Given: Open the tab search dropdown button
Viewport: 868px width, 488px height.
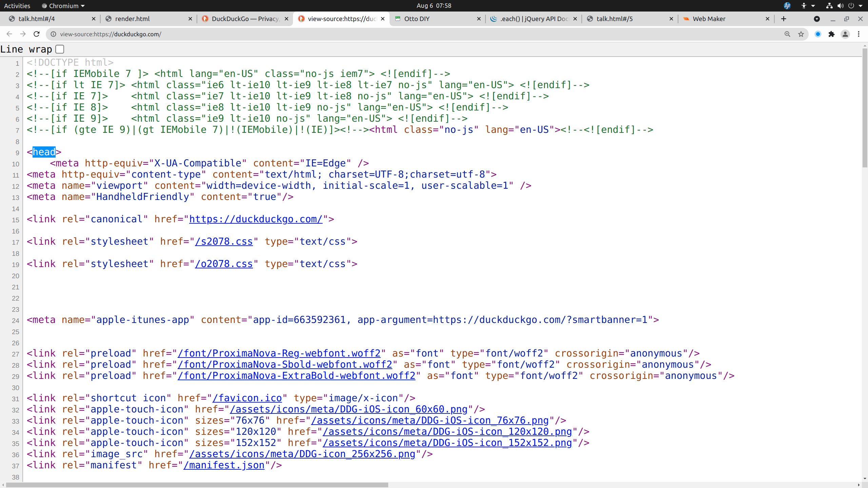Looking at the screenshot, I should click(817, 19).
